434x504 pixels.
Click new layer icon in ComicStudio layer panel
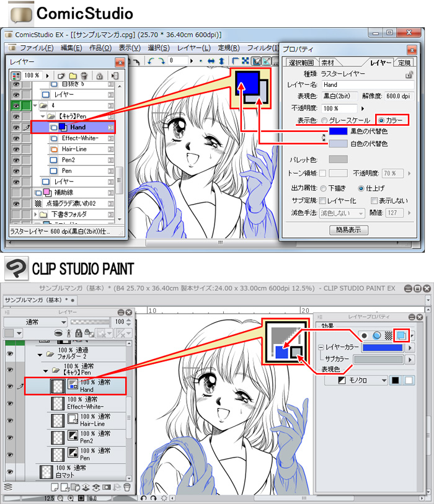click(61, 76)
